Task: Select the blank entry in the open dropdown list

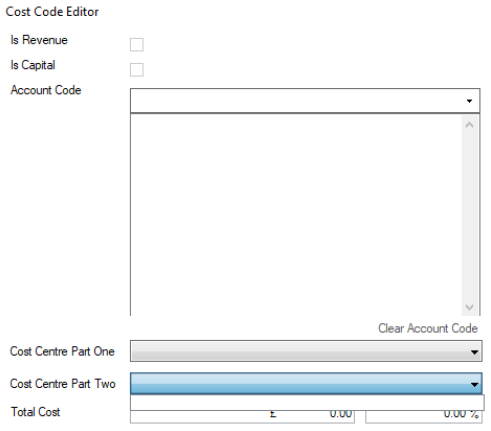Action: point(307,402)
